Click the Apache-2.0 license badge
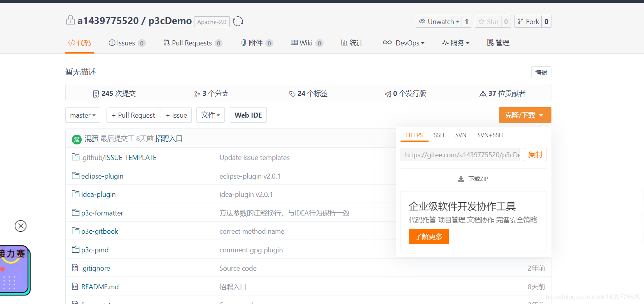Screen dimensions: 644x304 (212, 22)
